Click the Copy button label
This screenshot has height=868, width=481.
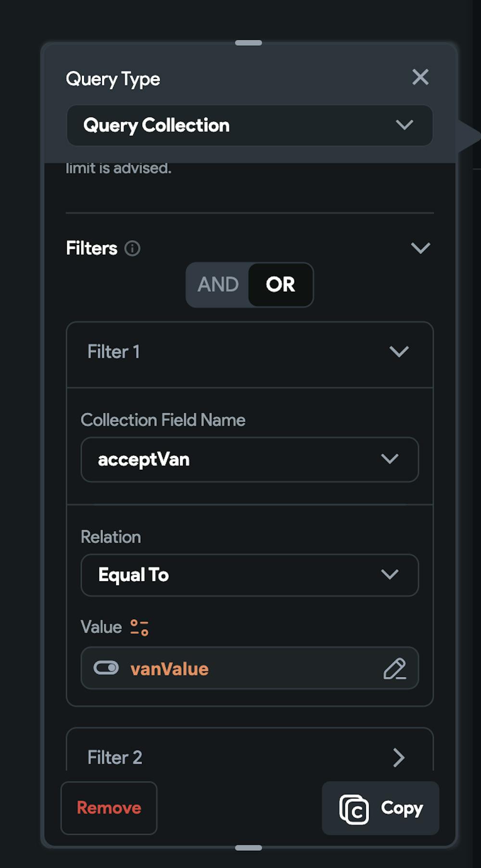[x=402, y=808]
